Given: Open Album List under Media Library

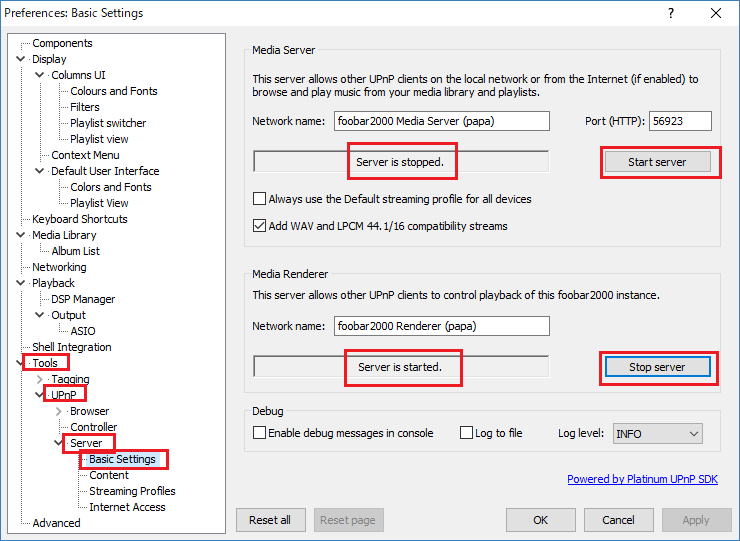Looking at the screenshot, I should coord(76,251).
